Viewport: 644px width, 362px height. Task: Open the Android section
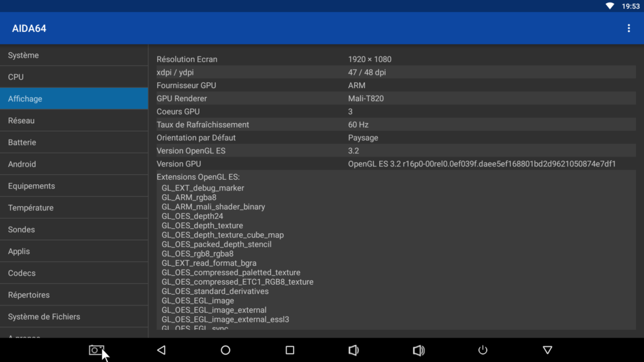point(74,164)
